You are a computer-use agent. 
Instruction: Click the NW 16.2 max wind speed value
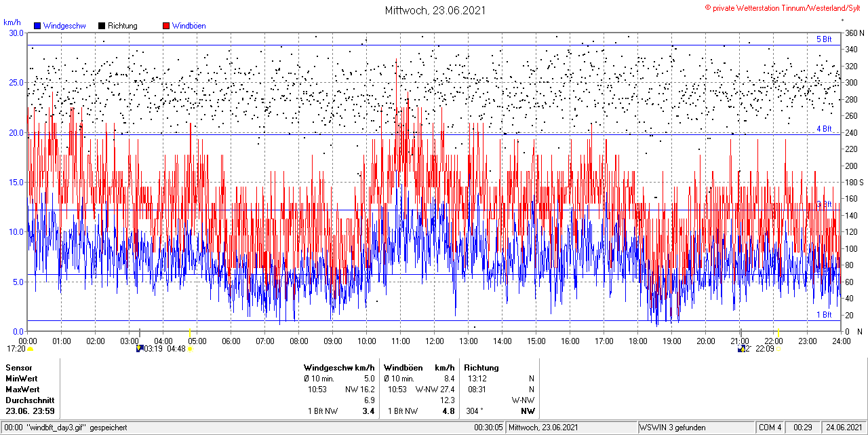(359, 389)
